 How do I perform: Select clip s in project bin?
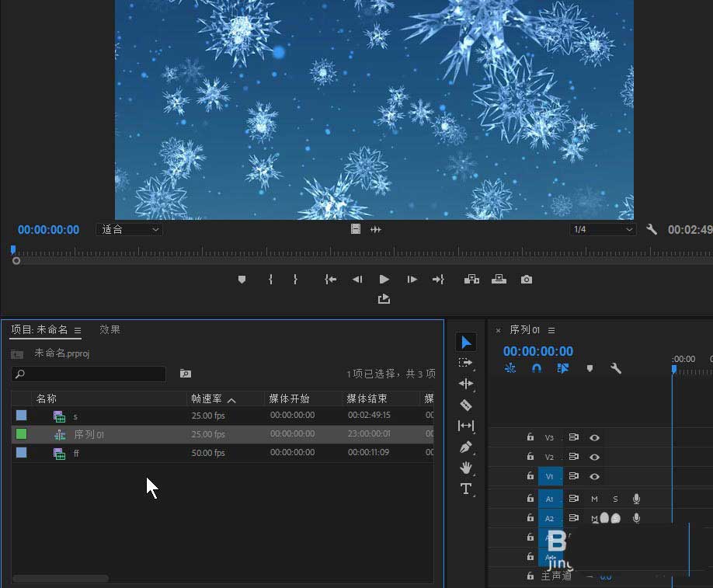(223, 416)
